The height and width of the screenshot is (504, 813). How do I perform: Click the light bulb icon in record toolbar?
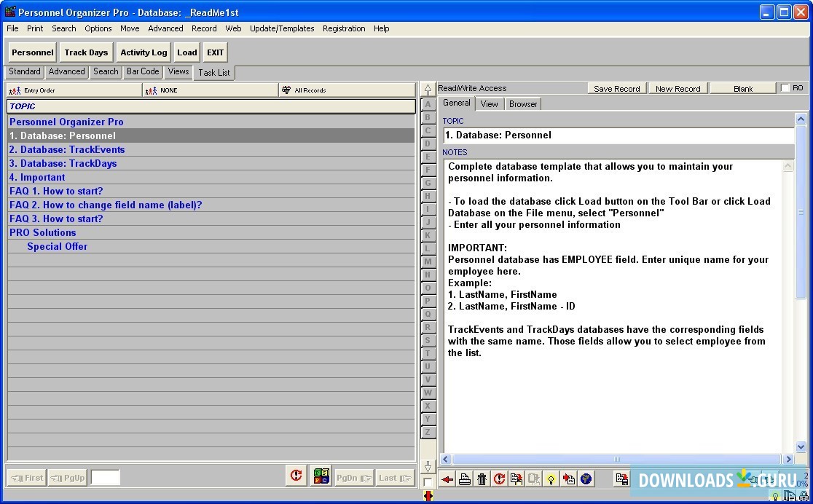click(551, 479)
